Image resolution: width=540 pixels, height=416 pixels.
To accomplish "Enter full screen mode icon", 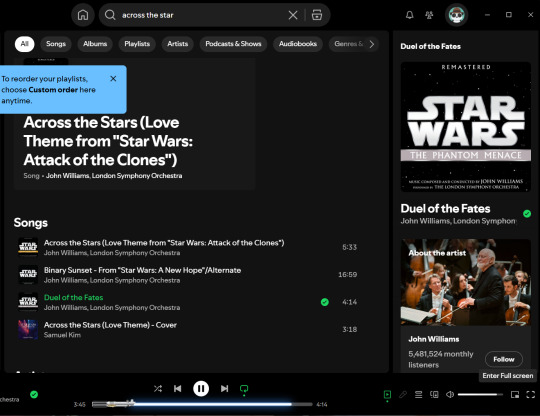I will [531, 395].
